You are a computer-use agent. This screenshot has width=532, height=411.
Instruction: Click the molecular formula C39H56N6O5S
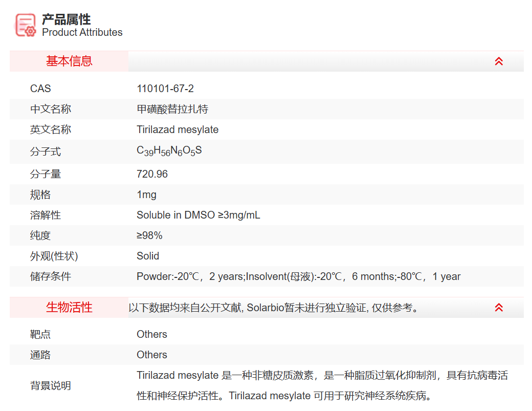pyautogui.click(x=169, y=151)
